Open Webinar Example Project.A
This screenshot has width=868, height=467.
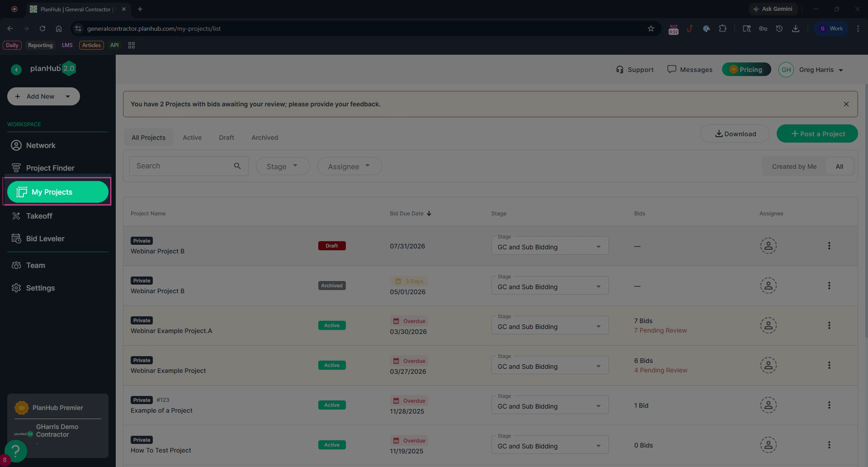[171, 331]
